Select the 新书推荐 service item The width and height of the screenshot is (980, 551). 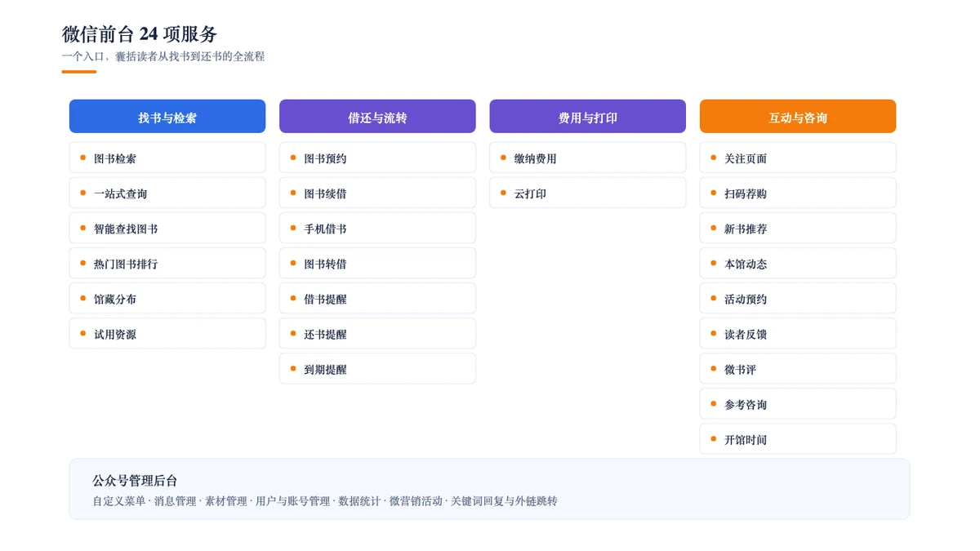click(798, 229)
